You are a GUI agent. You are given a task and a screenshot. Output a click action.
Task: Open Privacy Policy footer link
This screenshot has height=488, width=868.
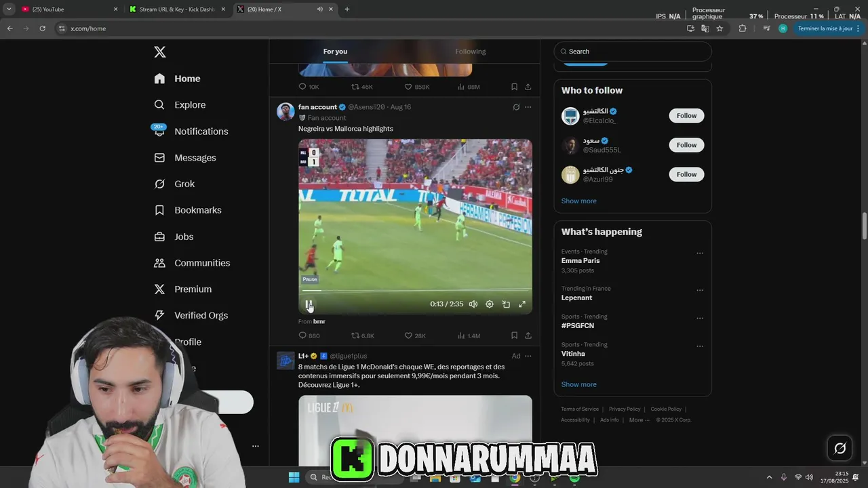pos(625,409)
